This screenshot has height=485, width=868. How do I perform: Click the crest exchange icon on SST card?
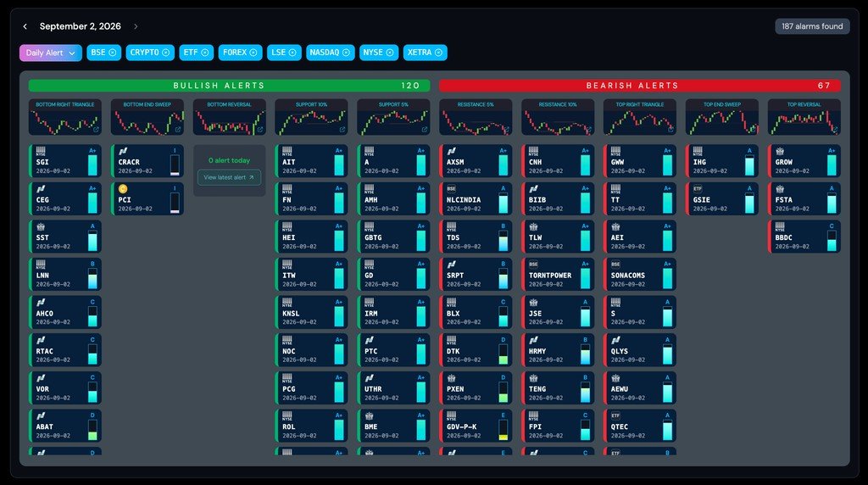tap(41, 226)
